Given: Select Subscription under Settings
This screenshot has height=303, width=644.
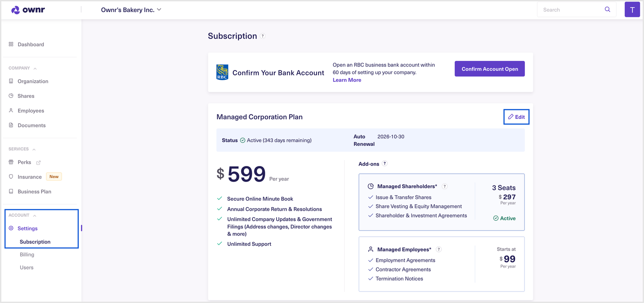Looking at the screenshot, I should tap(35, 242).
